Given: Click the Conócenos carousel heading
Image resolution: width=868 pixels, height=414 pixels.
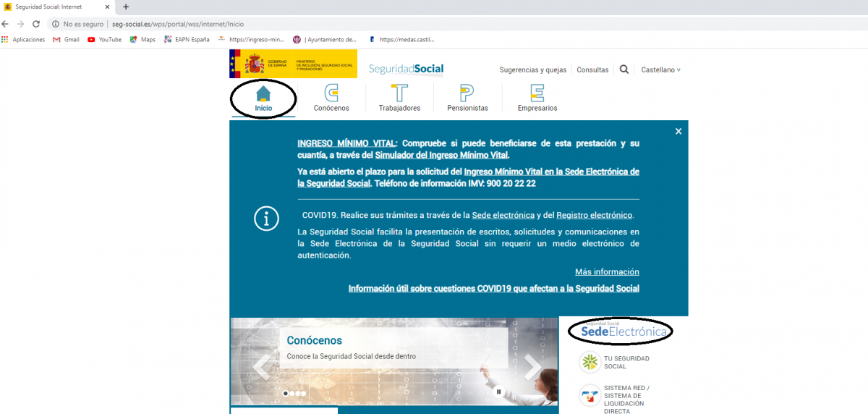Looking at the screenshot, I should (314, 340).
